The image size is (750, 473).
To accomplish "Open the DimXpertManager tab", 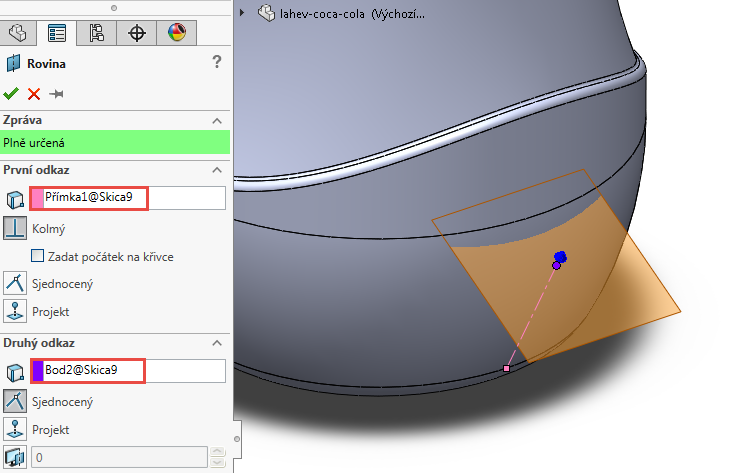I will [x=137, y=33].
